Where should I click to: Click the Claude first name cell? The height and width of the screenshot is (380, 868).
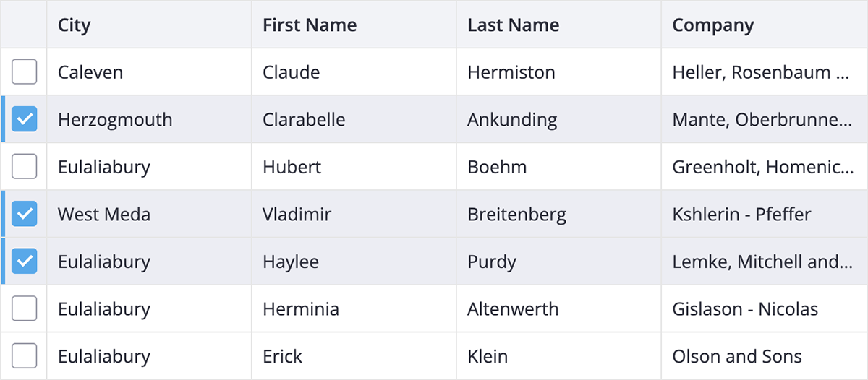tap(354, 72)
